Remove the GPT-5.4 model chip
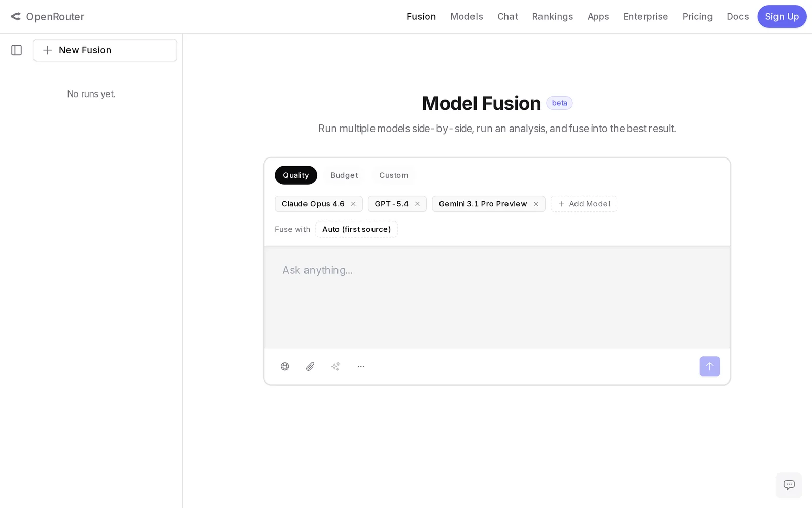 click(417, 204)
